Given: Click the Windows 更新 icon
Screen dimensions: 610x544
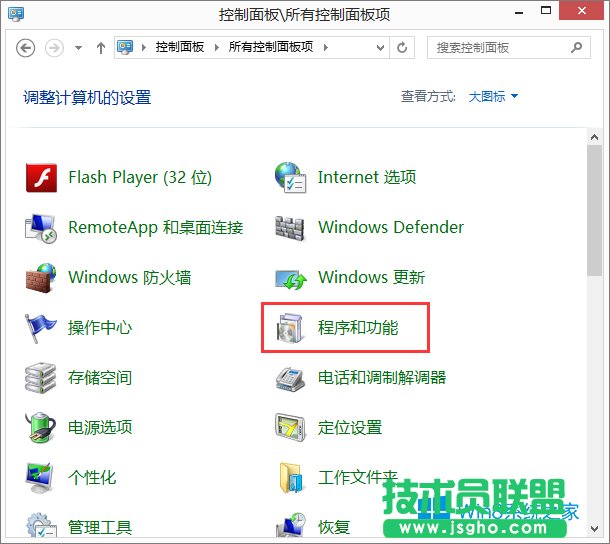Looking at the screenshot, I should click(291, 279).
